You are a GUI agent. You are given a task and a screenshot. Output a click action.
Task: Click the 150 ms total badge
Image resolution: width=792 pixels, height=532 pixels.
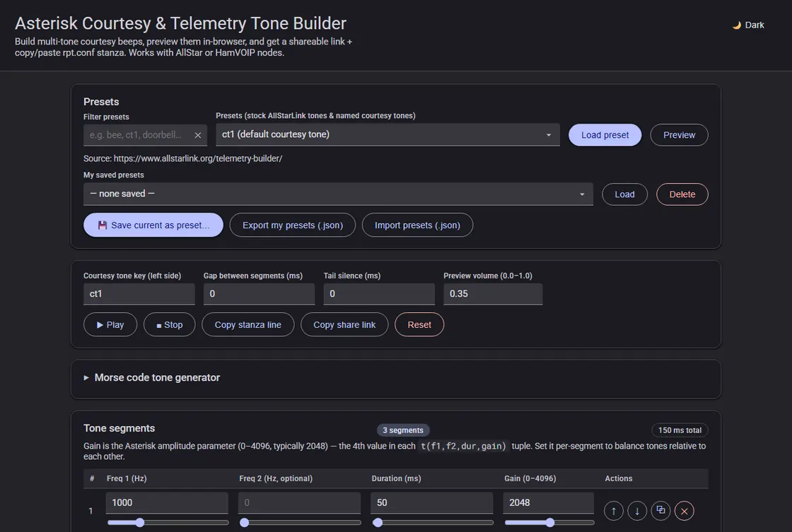(680, 430)
